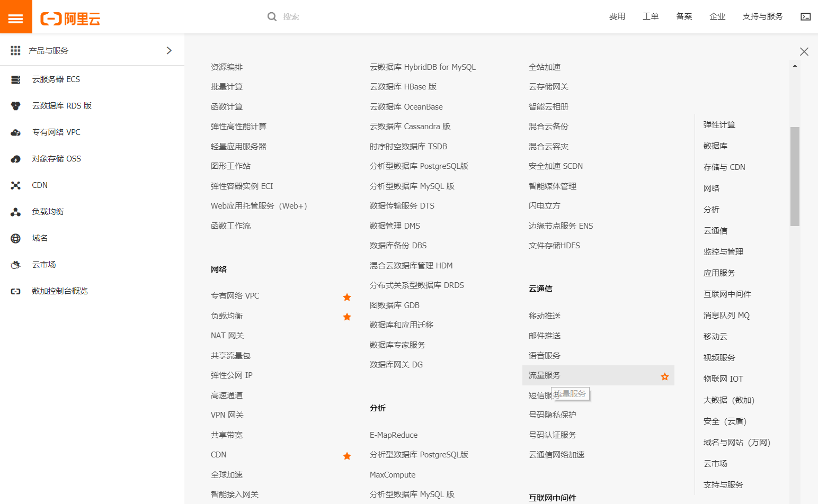Click the Alibaba Cloud logo
Image resolution: width=818 pixels, height=504 pixels.
pyautogui.click(x=70, y=19)
